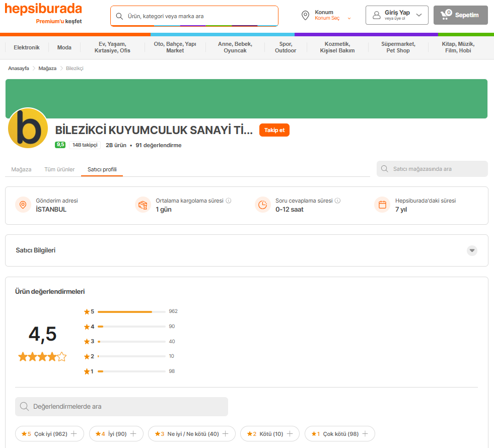Screen dimensions: 494x448
Task: Click the plus icon on Kötü (10) chip
Action: pos(290,434)
